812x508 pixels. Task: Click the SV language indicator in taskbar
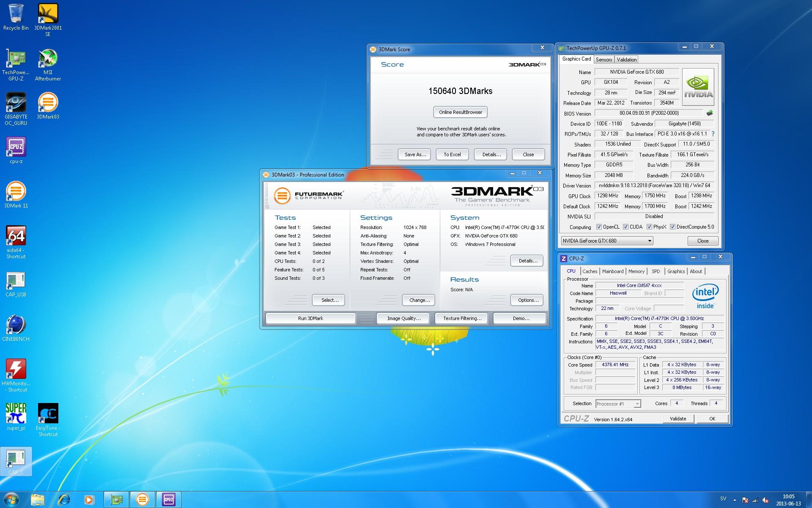[x=723, y=499]
